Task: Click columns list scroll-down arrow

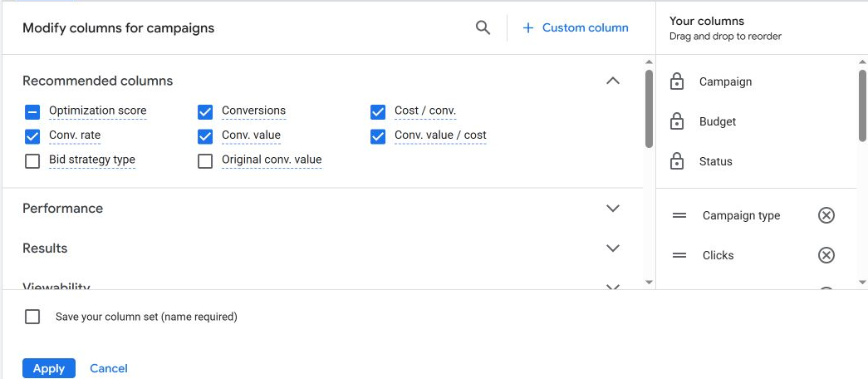Action: click(x=650, y=283)
